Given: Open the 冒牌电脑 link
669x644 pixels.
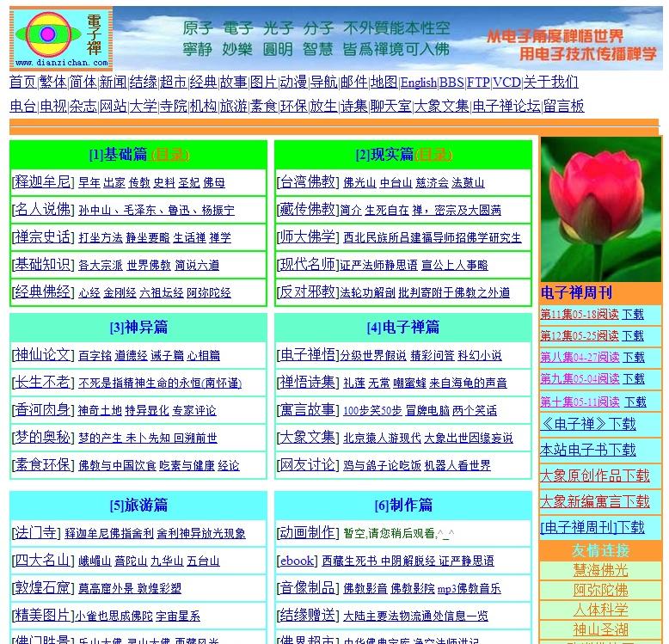Looking at the screenshot, I should (427, 411).
